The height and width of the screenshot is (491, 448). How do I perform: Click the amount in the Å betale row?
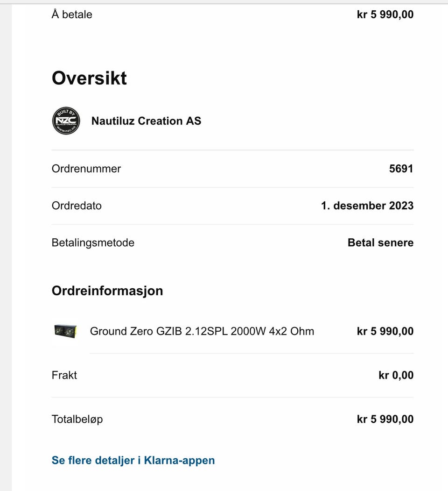click(385, 14)
